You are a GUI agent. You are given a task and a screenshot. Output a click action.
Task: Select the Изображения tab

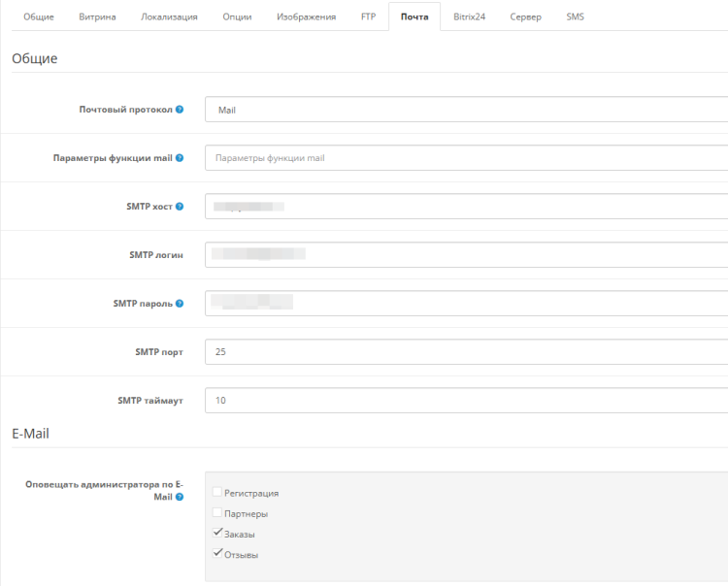tap(306, 16)
